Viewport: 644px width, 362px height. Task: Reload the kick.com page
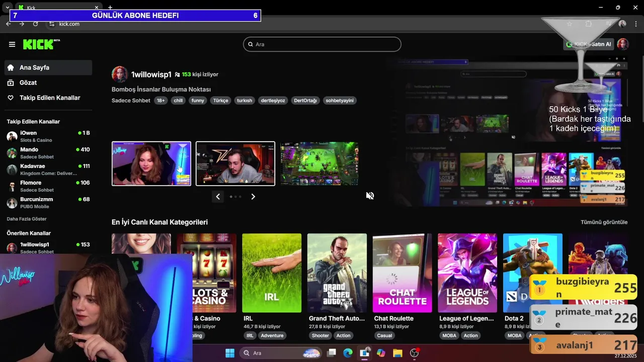(35, 24)
